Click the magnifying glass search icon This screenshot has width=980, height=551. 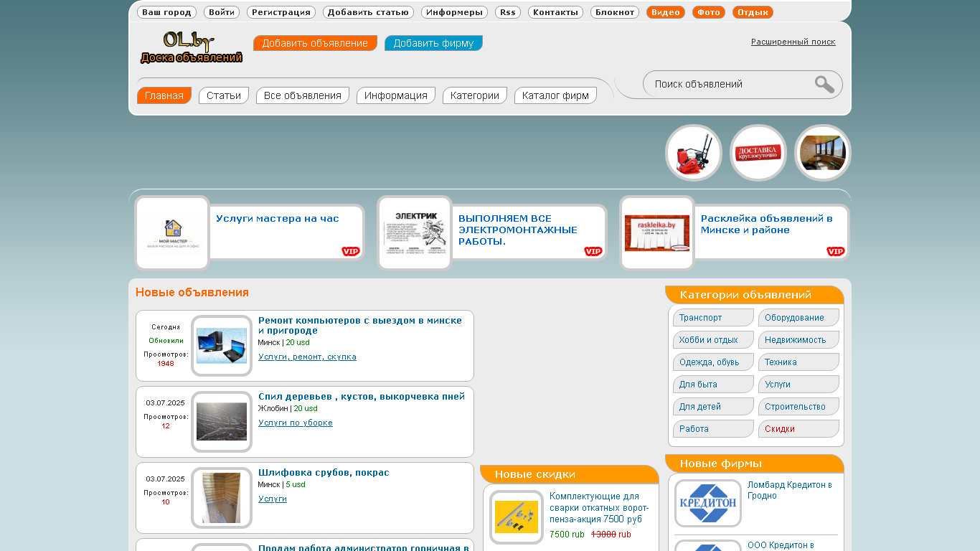(824, 85)
